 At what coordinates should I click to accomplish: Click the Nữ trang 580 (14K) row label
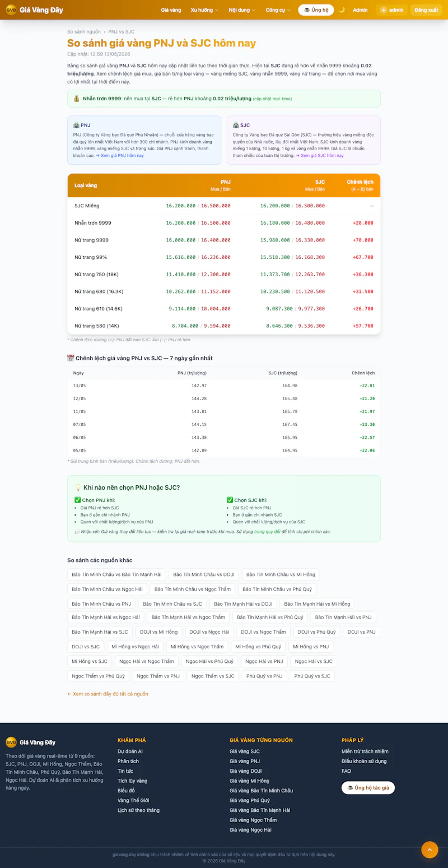[x=96, y=326]
